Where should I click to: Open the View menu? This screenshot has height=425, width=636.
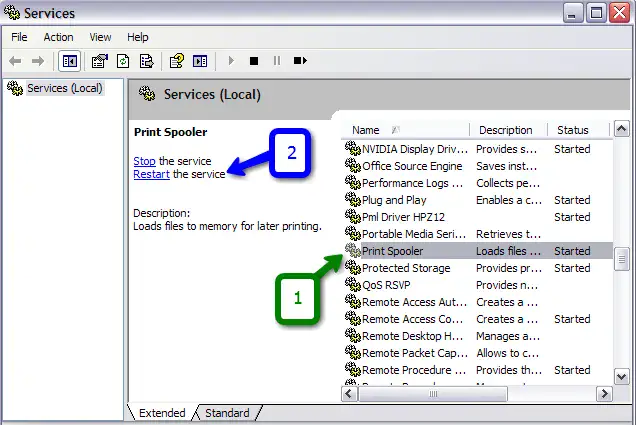[100, 37]
